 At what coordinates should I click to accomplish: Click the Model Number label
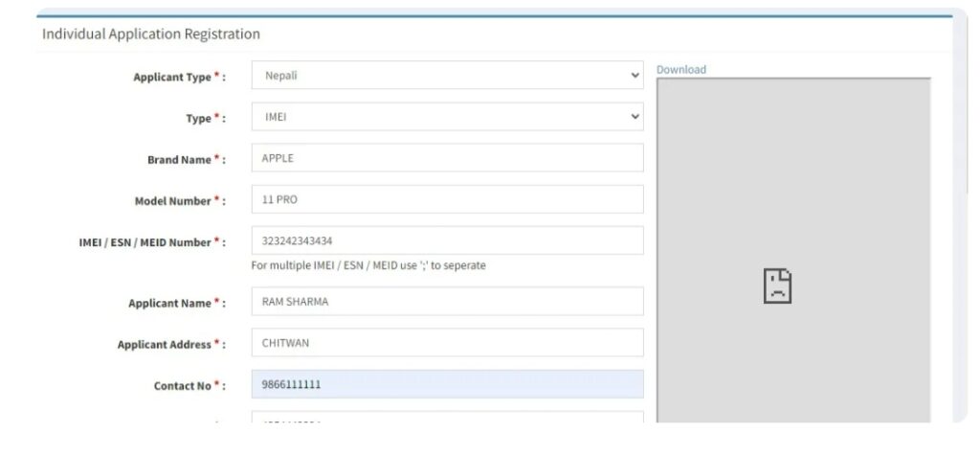coord(179,201)
